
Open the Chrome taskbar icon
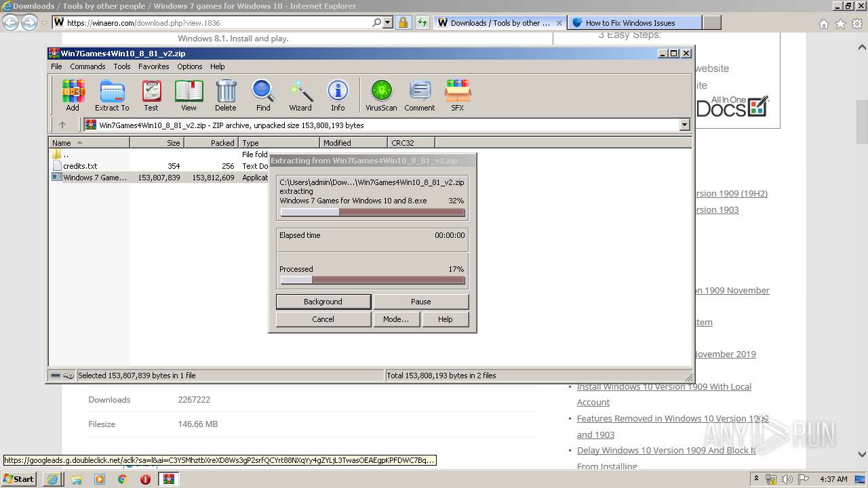[122, 479]
